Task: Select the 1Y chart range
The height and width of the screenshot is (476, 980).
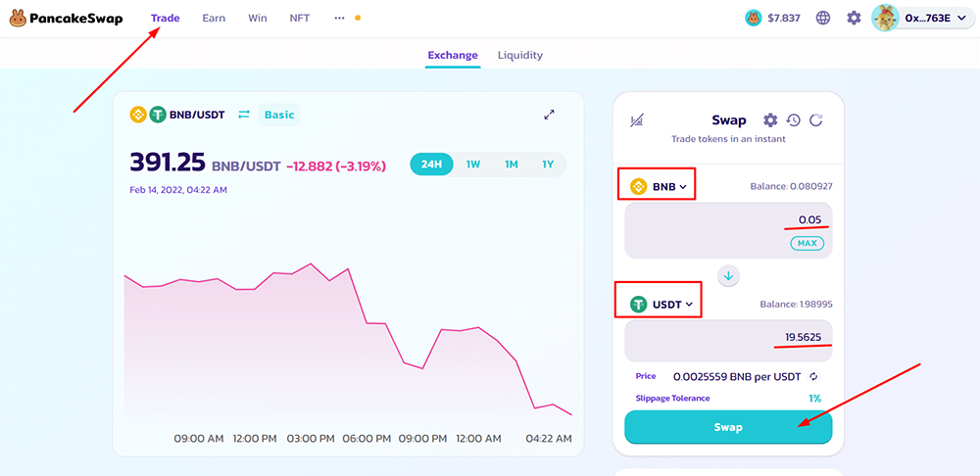Action: point(548,165)
